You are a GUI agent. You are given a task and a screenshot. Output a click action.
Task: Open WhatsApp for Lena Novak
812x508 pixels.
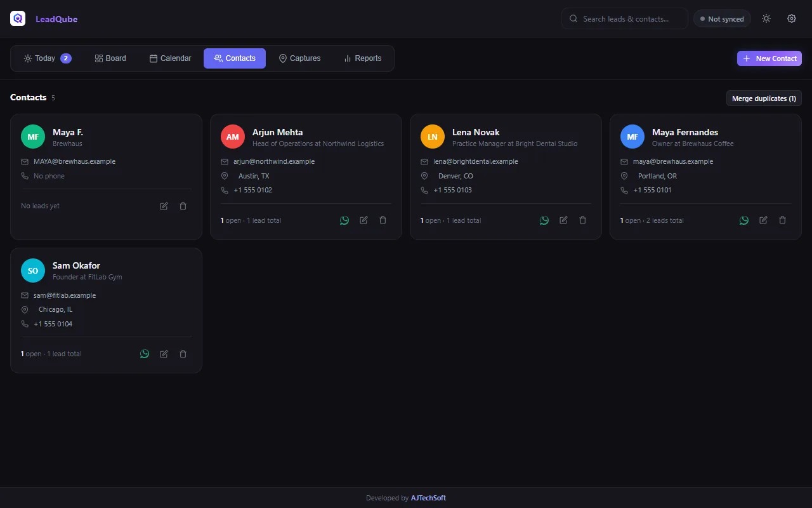tap(544, 220)
